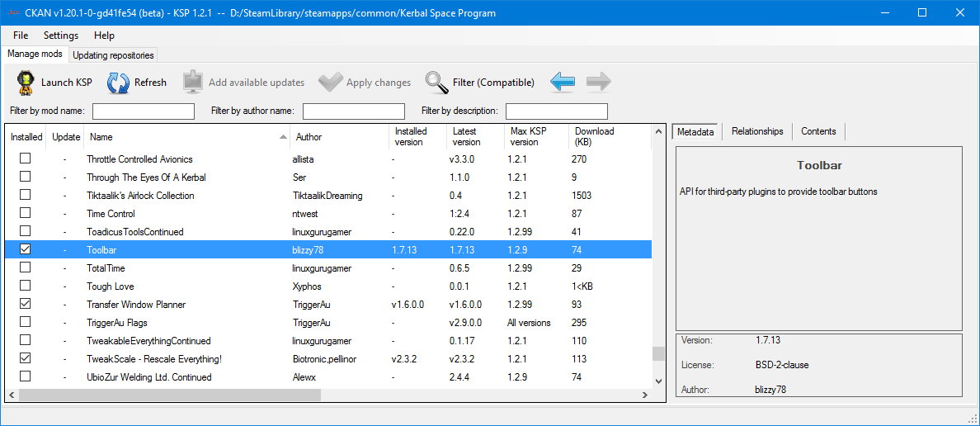Click the mod list scroll-up arrow
The height and width of the screenshot is (426, 980).
point(658,131)
